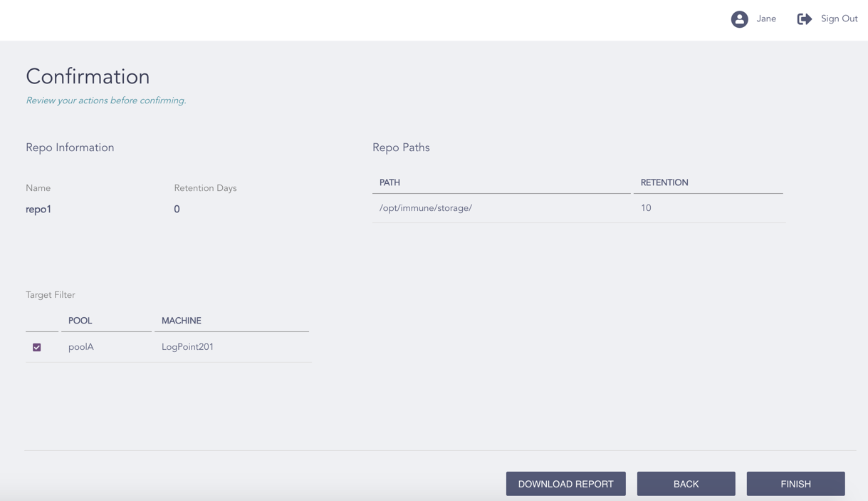Viewport: 868px width, 501px height.
Task: Click the Sign Out text link
Action: pos(839,19)
